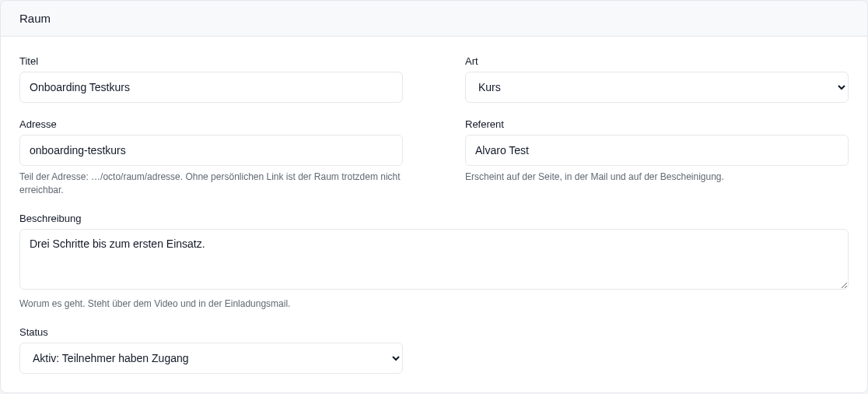Click the Adresse label

(37, 125)
